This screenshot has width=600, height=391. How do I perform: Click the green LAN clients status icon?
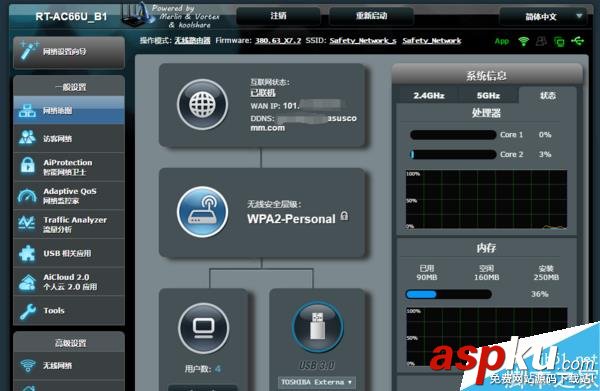pyautogui.click(x=559, y=41)
